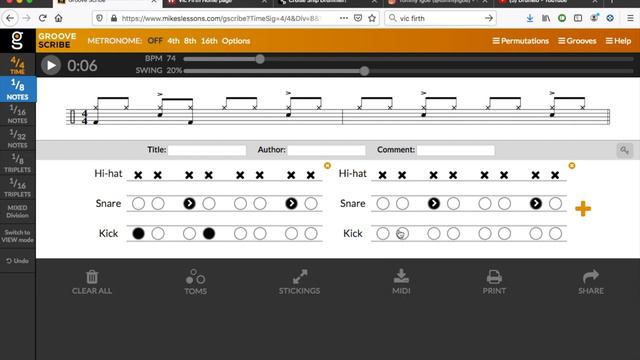This screenshot has width=640, height=360.
Task: Adjust the BPM slider handle
Action: [x=260, y=59]
